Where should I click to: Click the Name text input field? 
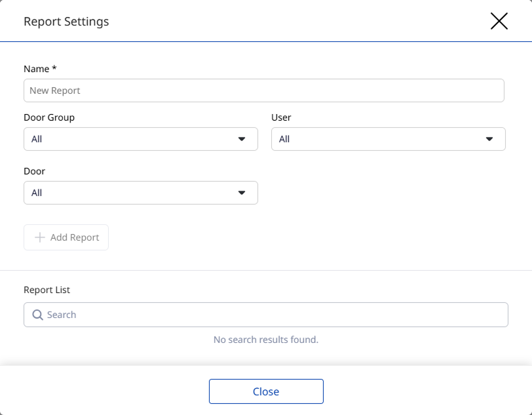(263, 90)
